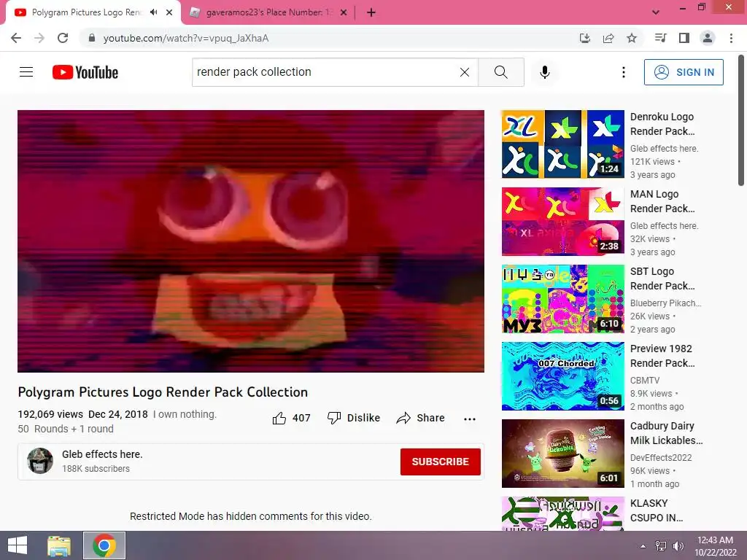This screenshot has height=560, width=747.
Task: Switch to gaveramos23's Place Number tab
Action: pos(269,12)
